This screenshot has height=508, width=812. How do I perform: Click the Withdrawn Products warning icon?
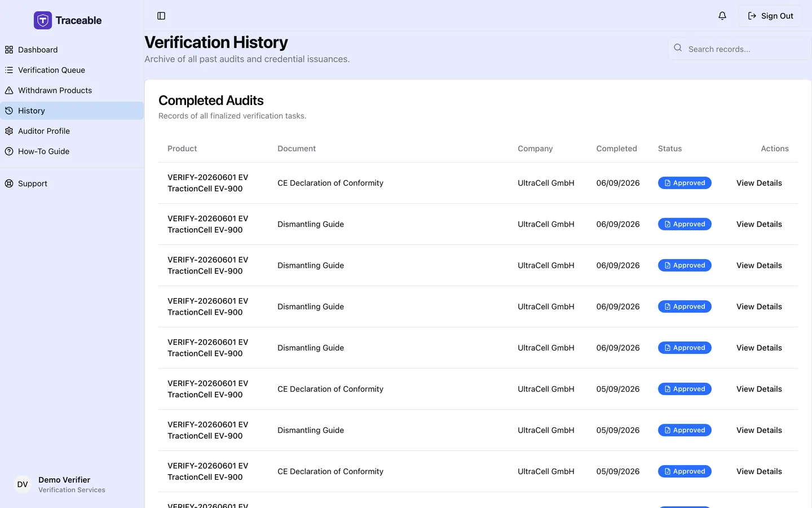click(9, 90)
